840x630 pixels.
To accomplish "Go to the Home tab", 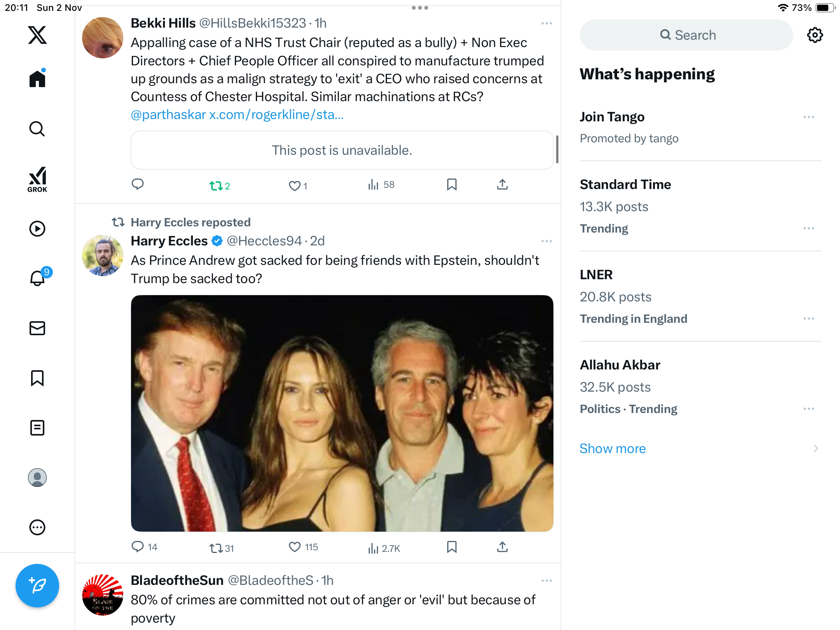I will 37,79.
